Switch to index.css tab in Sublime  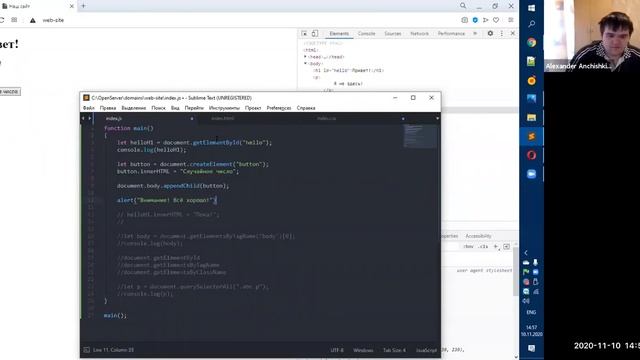327,119
